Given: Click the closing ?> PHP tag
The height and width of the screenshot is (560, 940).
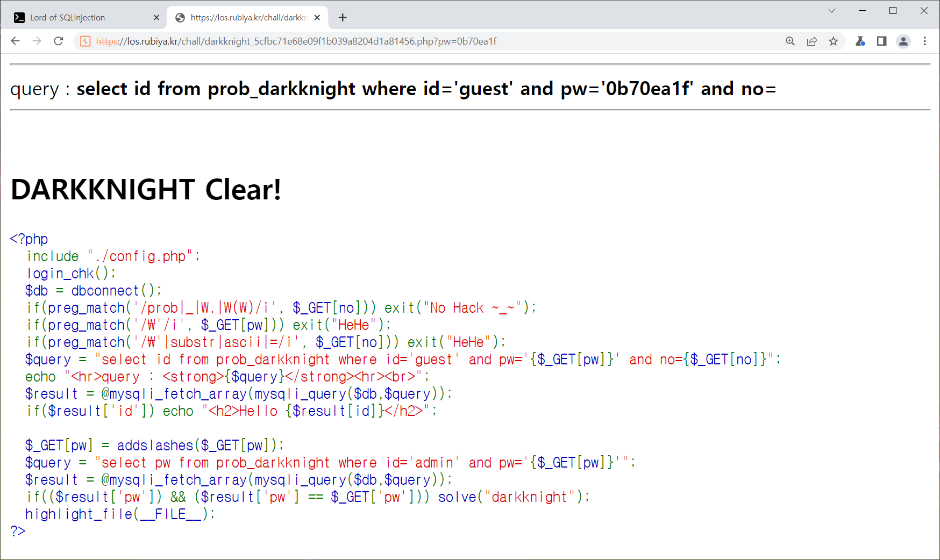Looking at the screenshot, I should tap(18, 531).
